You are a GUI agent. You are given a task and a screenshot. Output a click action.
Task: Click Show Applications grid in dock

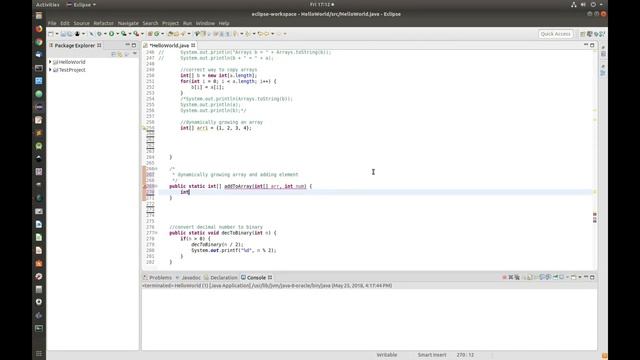39,353
